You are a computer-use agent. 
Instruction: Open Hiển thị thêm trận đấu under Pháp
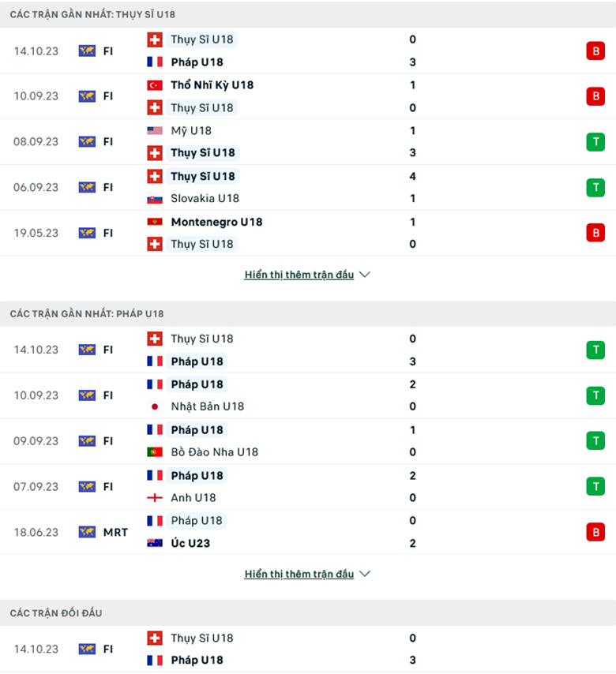[299, 575]
